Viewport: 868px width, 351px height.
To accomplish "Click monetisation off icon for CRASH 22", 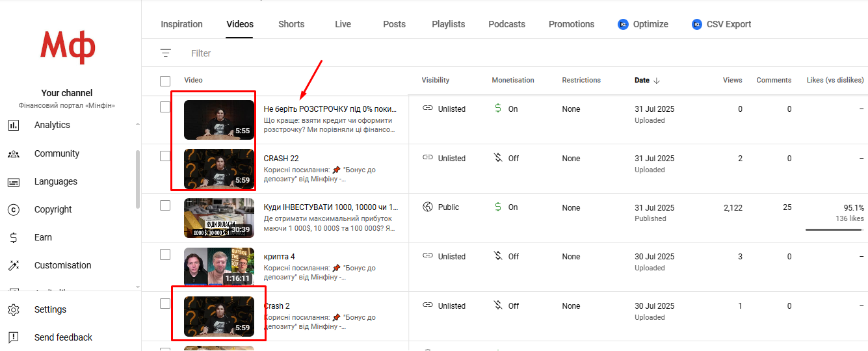I will [x=497, y=158].
